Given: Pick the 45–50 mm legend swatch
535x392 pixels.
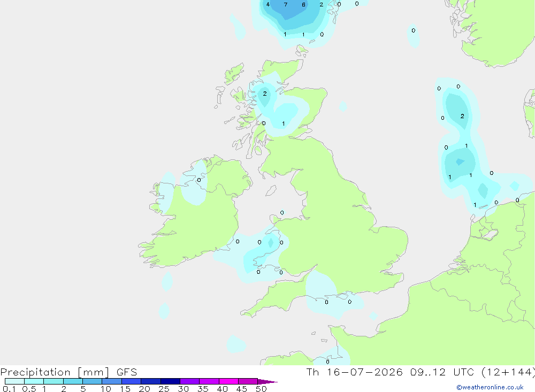Looking at the screenshot, I should point(248,381).
